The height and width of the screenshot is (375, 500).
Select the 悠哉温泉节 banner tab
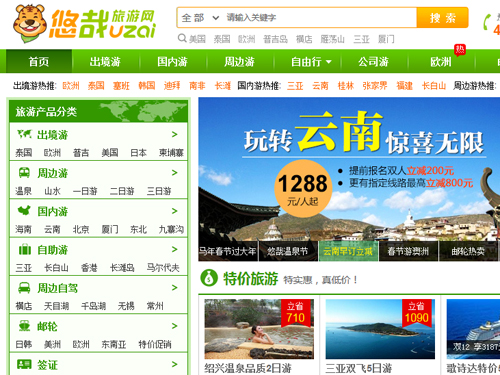(x=288, y=251)
